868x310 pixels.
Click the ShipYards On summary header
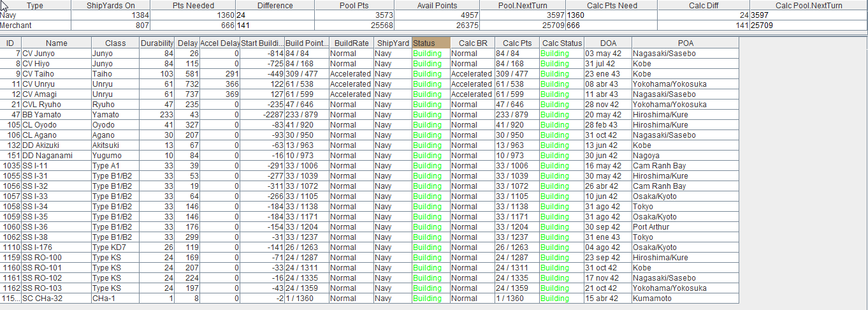111,5
